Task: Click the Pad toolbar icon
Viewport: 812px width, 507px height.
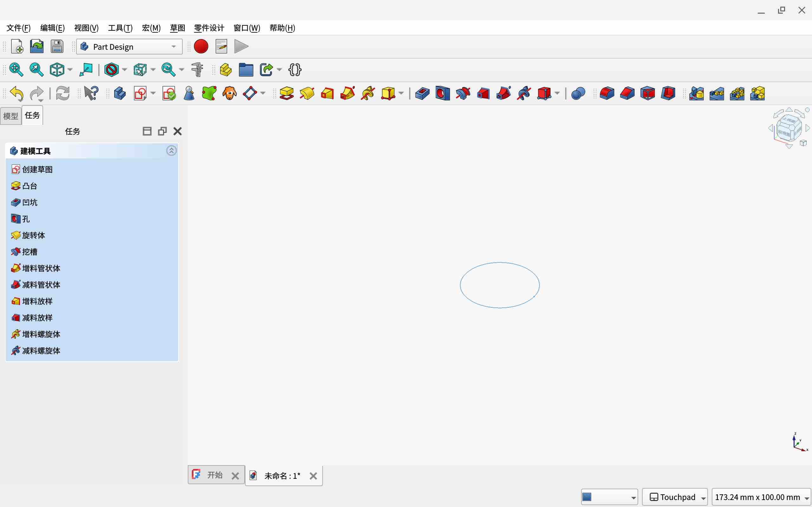Action: click(286, 93)
